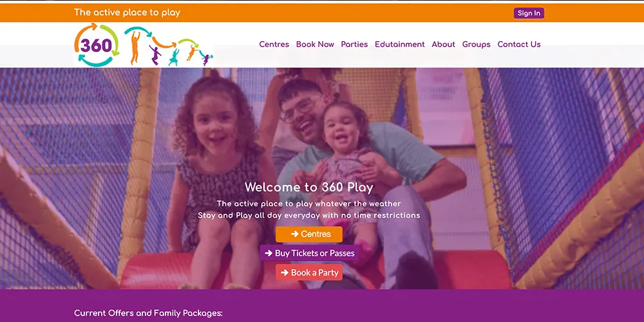Click the Buy Tickets or Passes button
This screenshot has height=322, width=644.
click(309, 253)
